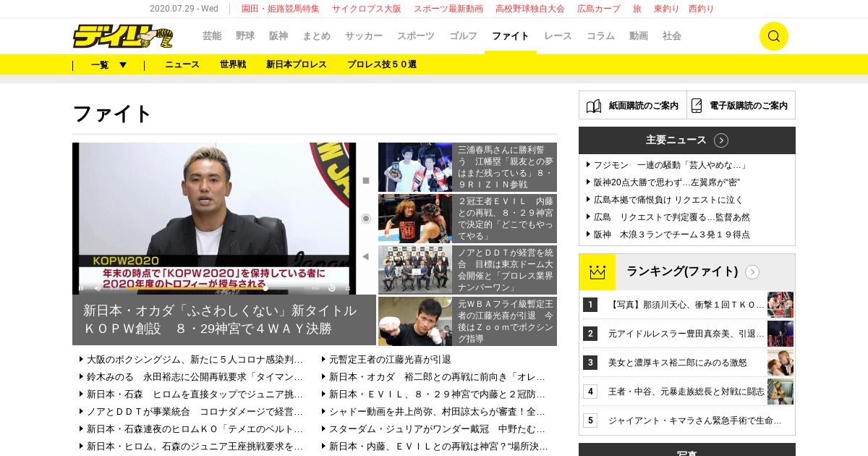Open headline 阪神 木浪３ランでチーム３発１９得点
The height and width of the screenshot is (456, 868).
[x=672, y=235]
